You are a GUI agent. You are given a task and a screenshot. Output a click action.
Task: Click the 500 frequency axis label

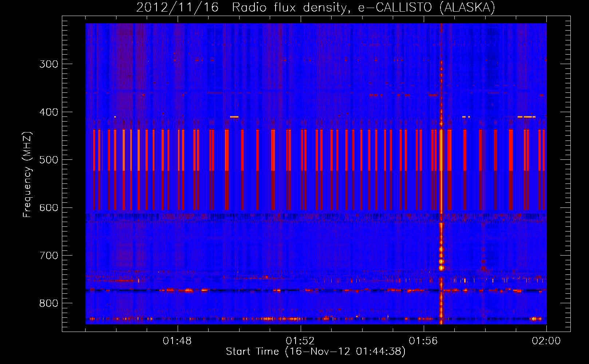tap(49, 160)
